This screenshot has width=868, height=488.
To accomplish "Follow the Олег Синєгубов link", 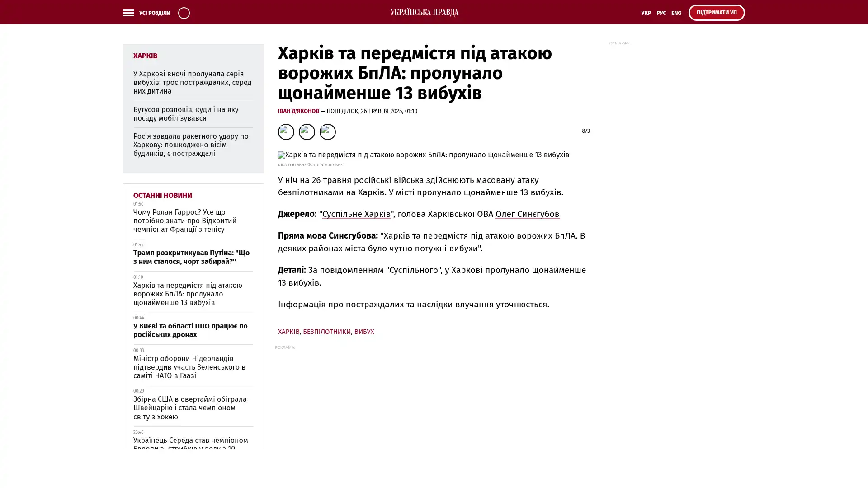I will [x=527, y=214].
